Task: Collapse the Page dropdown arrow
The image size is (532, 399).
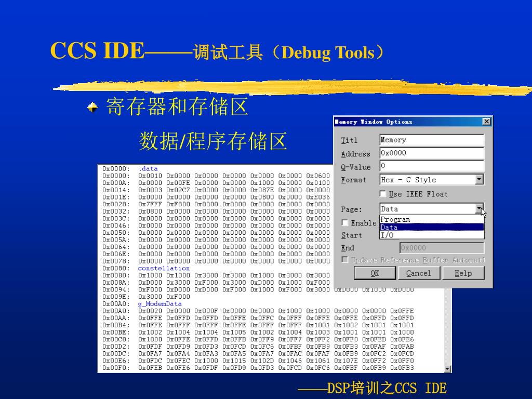Action: [x=479, y=209]
